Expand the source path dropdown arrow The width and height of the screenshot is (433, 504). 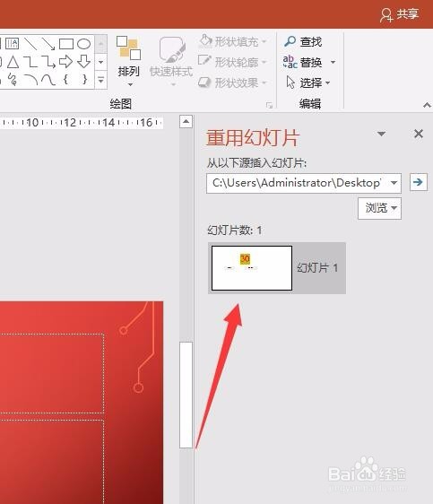click(394, 183)
